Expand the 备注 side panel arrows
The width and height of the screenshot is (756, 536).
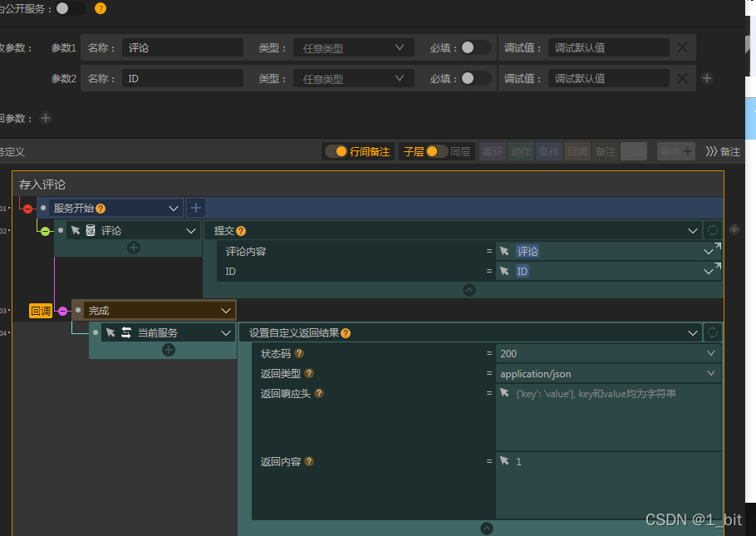[710, 151]
